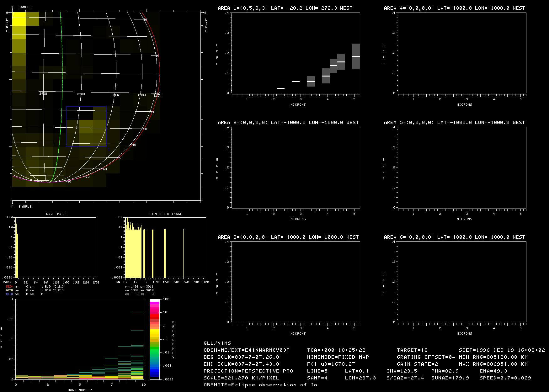
Task: Select the empty AREA 2 spectrum plot
Action: pyautogui.click(x=296, y=167)
